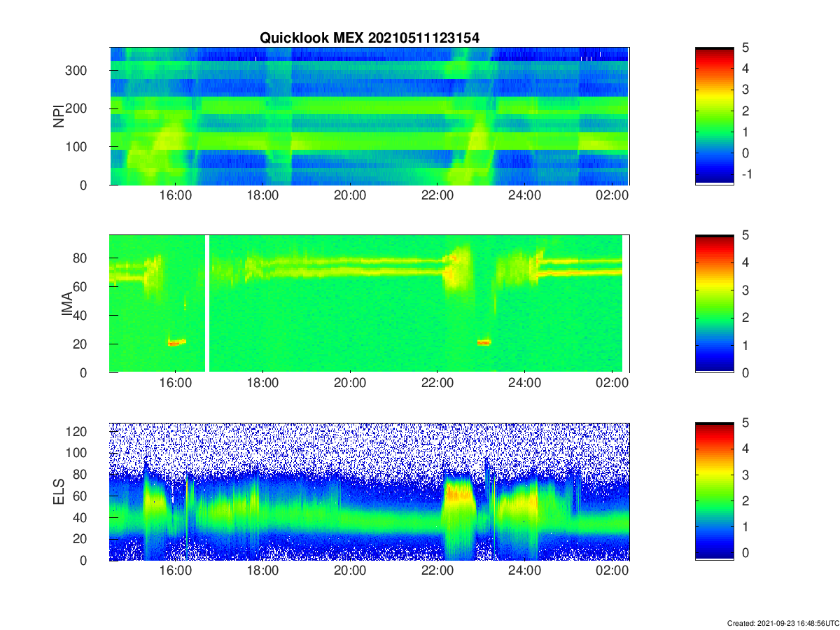This screenshot has height=630, width=840.
Task: Click inside the NPI spectrogram panel
Action: [370, 116]
